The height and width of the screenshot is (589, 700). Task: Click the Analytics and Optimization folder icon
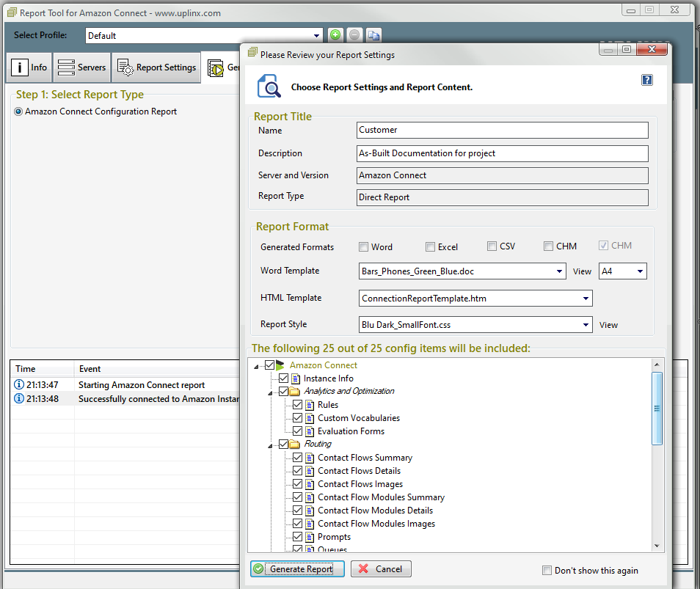[x=295, y=392]
